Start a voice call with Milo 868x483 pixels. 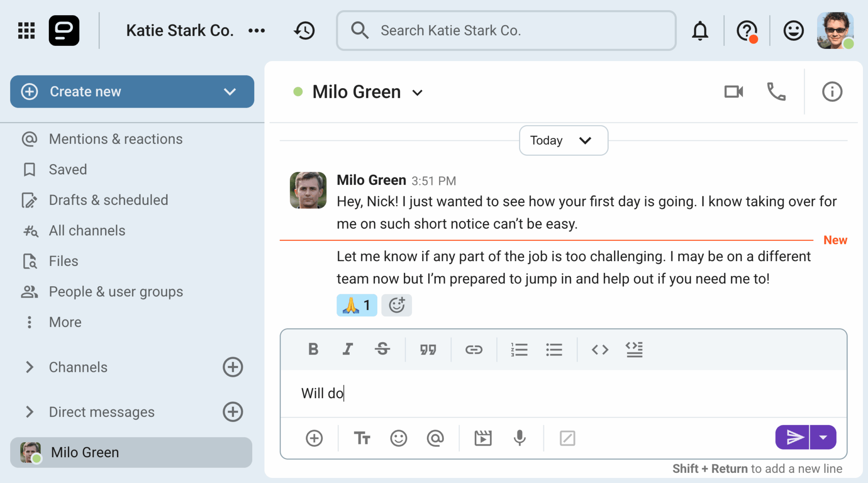pyautogui.click(x=776, y=92)
